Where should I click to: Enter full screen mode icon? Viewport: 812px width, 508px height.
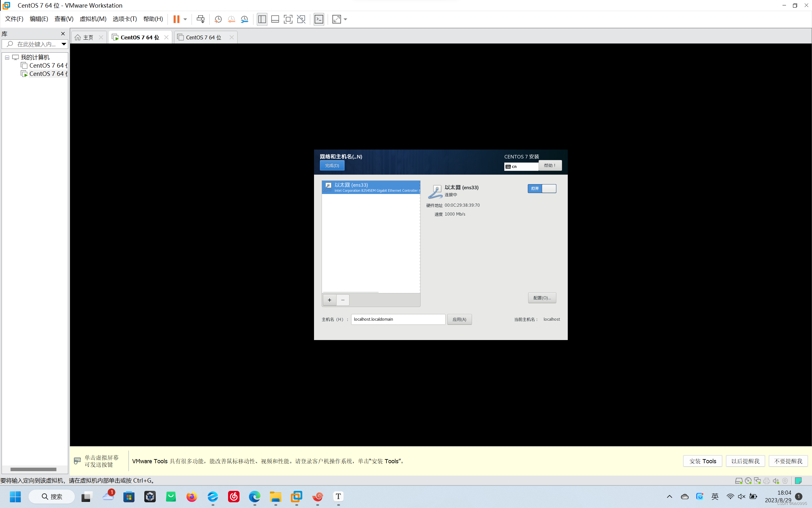tap(288, 19)
